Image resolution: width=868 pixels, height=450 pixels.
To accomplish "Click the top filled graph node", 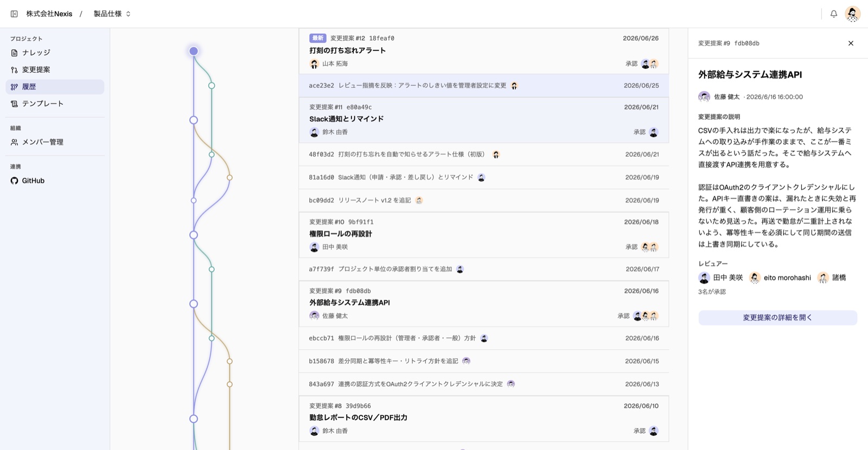I will pyautogui.click(x=194, y=51).
